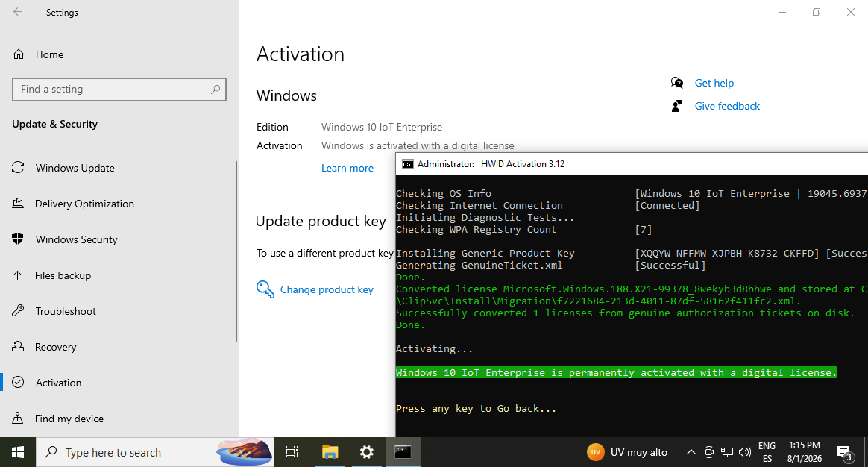Image resolution: width=868 pixels, height=467 pixels.
Task: Open Windows Update settings page
Action: (x=75, y=168)
